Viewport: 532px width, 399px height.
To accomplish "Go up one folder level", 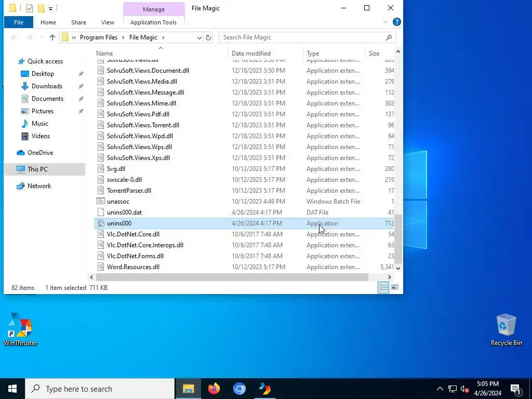I will point(52,37).
